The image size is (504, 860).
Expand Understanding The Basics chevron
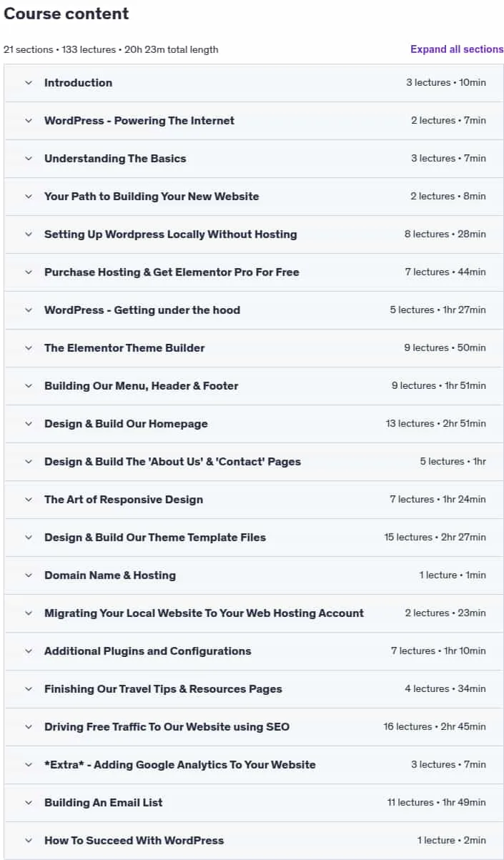click(29, 159)
